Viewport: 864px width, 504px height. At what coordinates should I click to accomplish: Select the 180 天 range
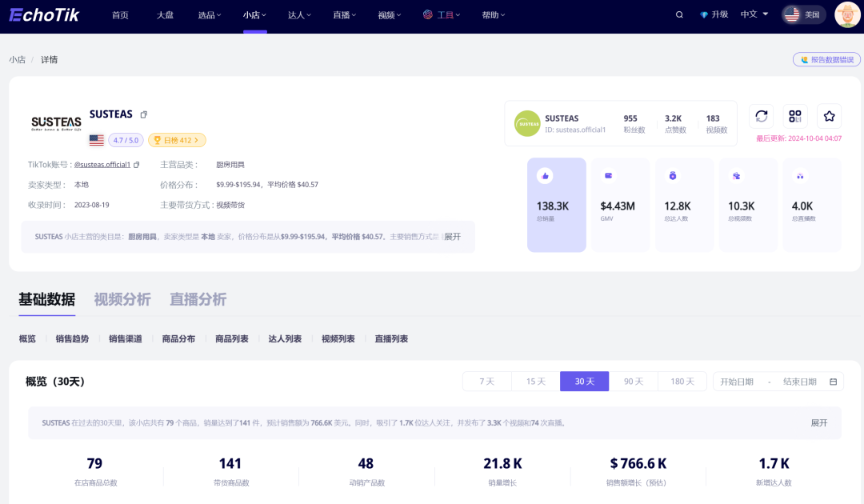[682, 381]
